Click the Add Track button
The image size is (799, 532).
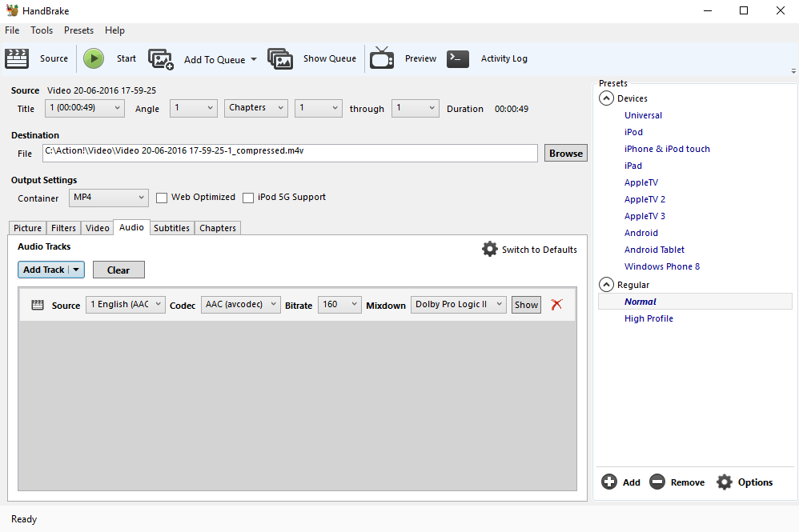point(44,270)
